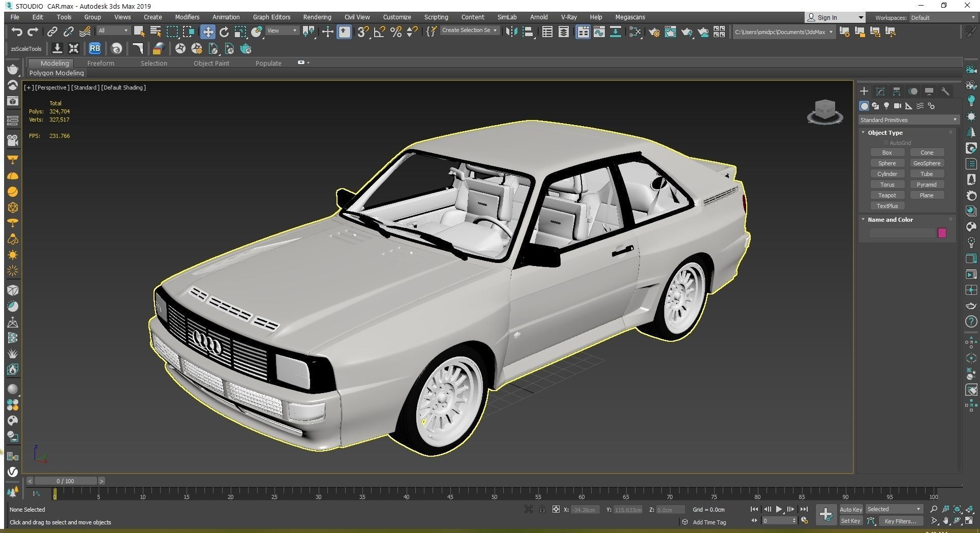Click the Key Filters button
Screen dimensions: 980x533
[x=900, y=521]
